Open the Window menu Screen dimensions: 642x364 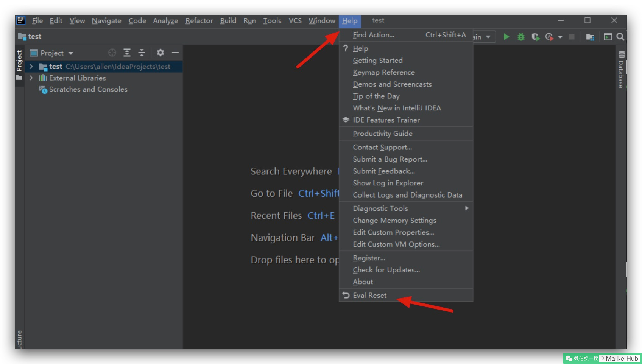click(x=322, y=21)
